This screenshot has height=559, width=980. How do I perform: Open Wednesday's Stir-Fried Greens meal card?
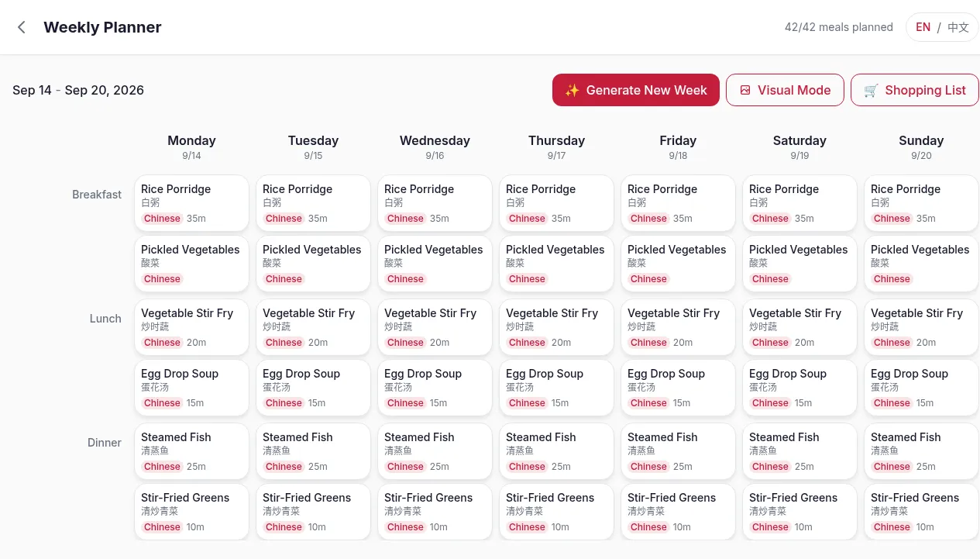pos(435,512)
